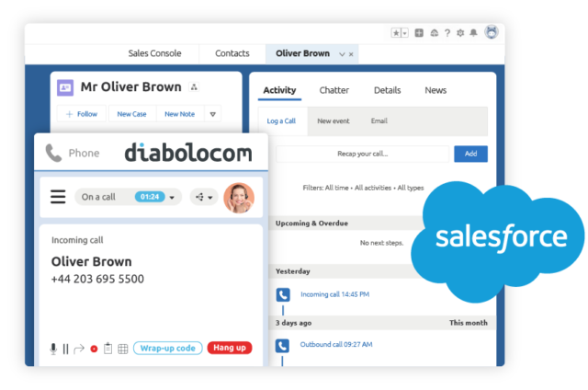Click the 3 days ago section header
The width and height of the screenshot is (588, 390).
click(x=294, y=323)
